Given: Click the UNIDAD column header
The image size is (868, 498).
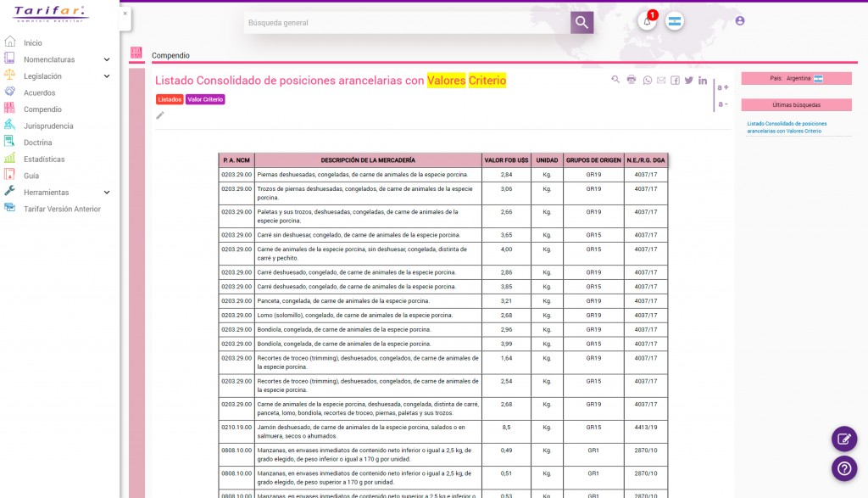Looking at the screenshot, I should tap(547, 160).
